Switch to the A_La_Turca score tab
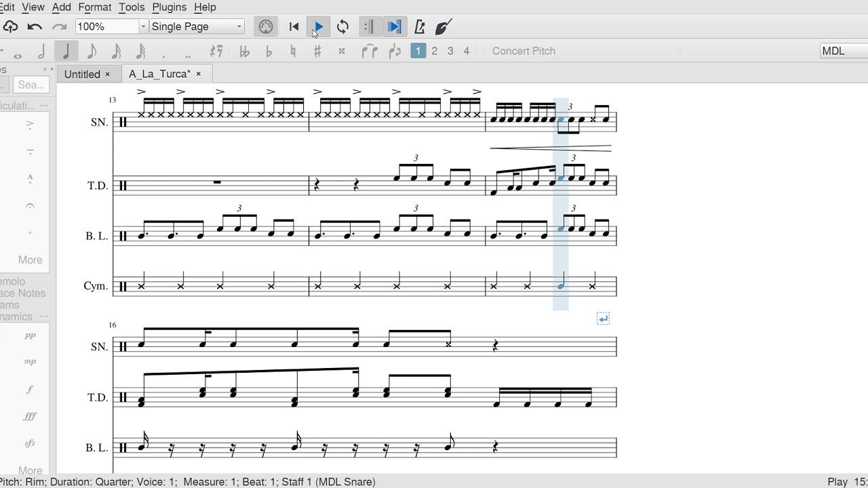868x488 pixels. [x=160, y=74]
